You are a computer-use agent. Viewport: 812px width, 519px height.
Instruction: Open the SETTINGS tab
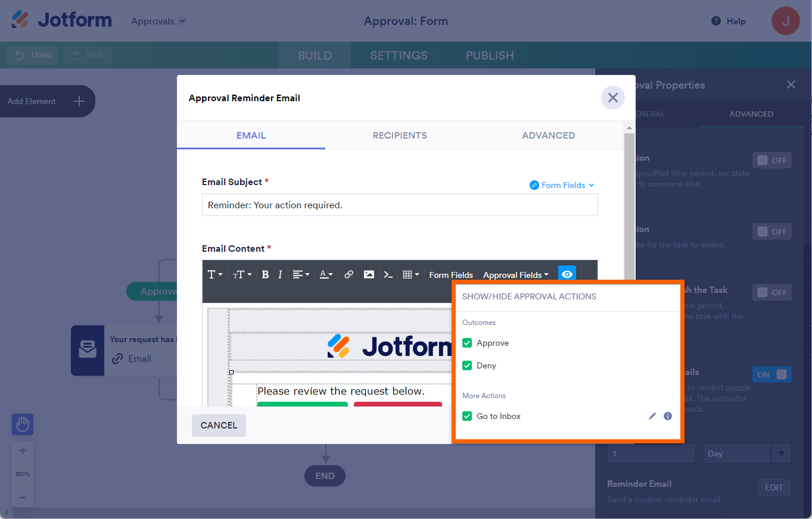[399, 55]
